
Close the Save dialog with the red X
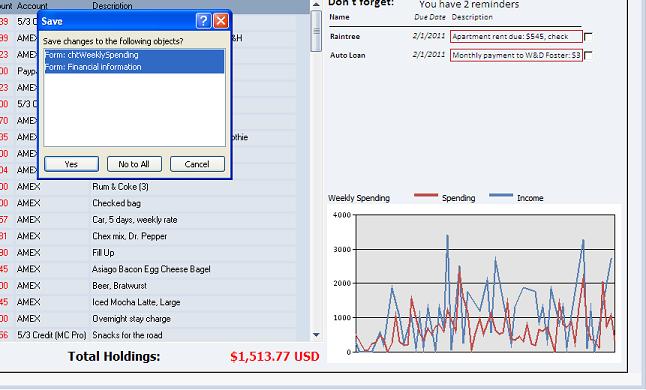(221, 21)
